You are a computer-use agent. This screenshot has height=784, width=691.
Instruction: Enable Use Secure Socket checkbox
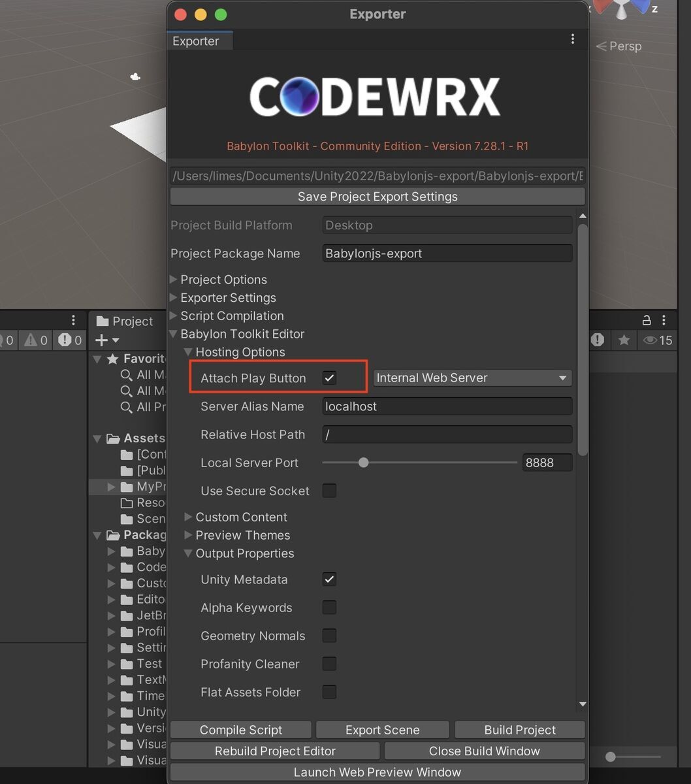pos(330,491)
